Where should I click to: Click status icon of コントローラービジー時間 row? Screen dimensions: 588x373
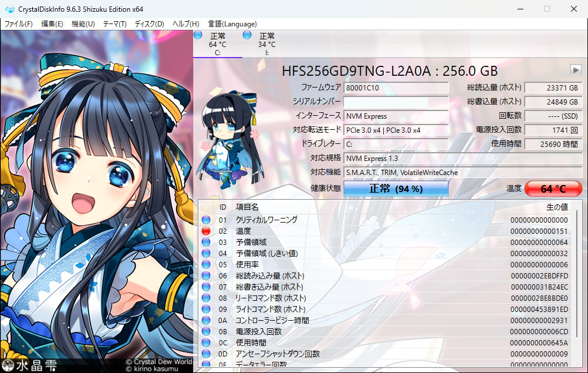click(206, 321)
